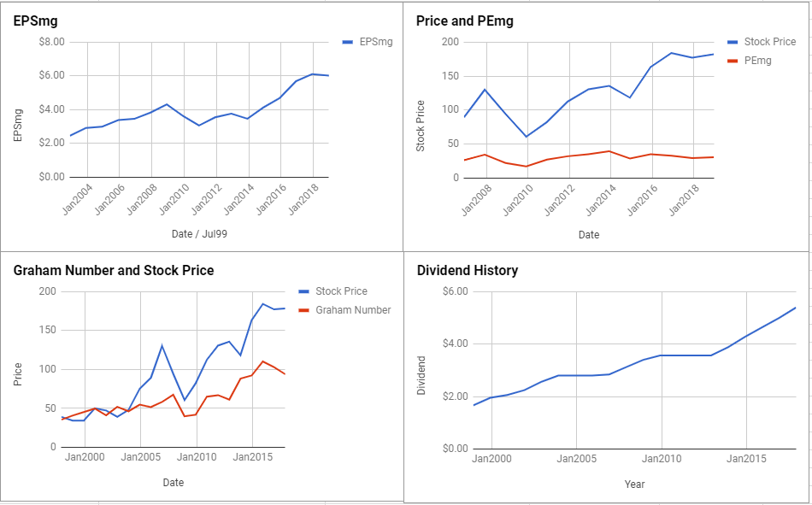
Task: Select the PEmg legend label
Action: (757, 61)
